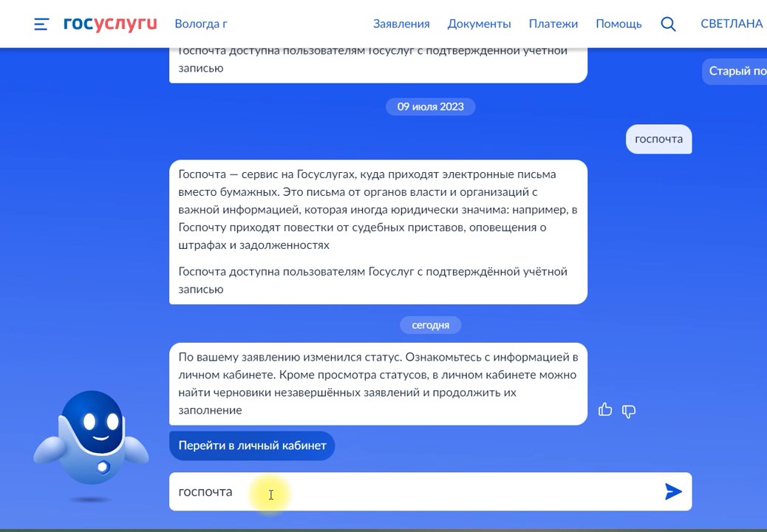Image resolution: width=767 pixels, height=532 pixels.
Task: Open the Платежи menu item
Action: tap(553, 24)
